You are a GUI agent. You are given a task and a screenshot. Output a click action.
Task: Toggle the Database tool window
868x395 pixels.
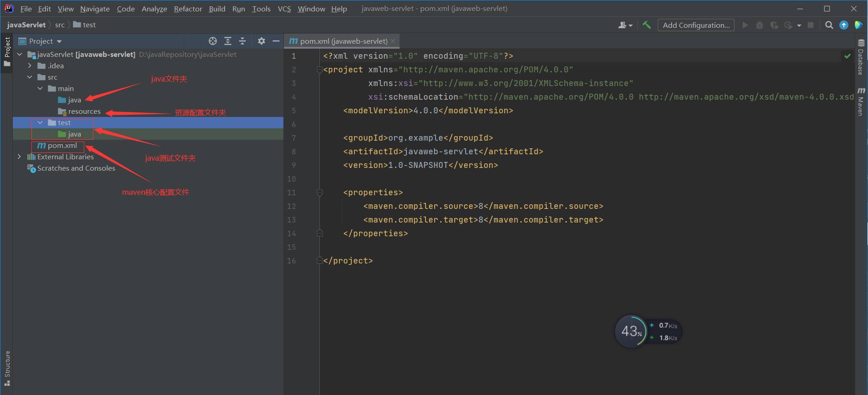[861, 57]
